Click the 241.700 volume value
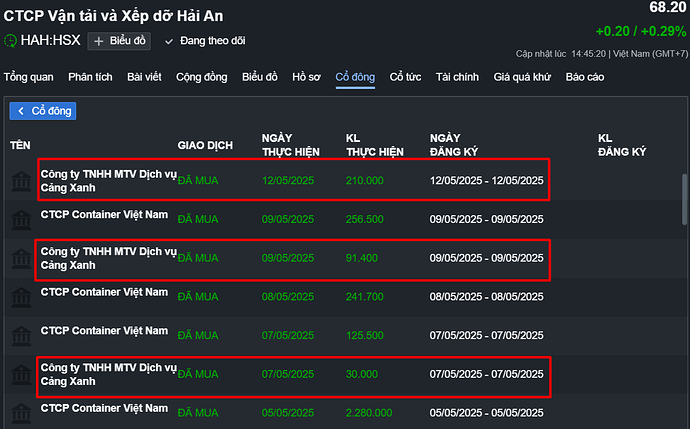 pyautogui.click(x=364, y=297)
